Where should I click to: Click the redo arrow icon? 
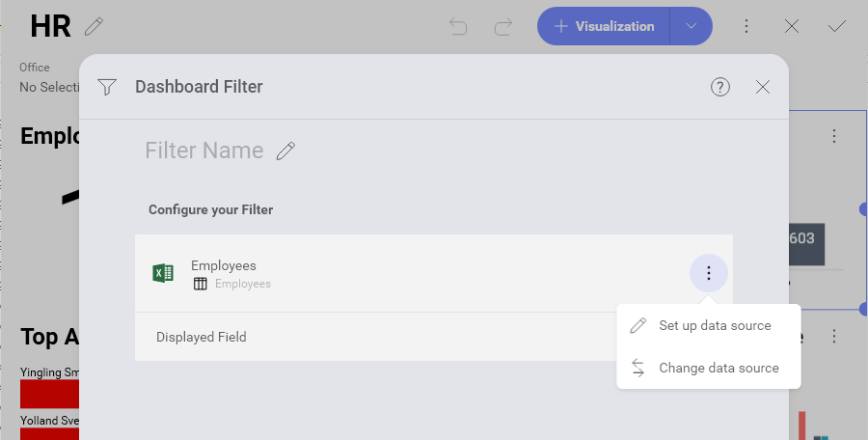pos(502,27)
